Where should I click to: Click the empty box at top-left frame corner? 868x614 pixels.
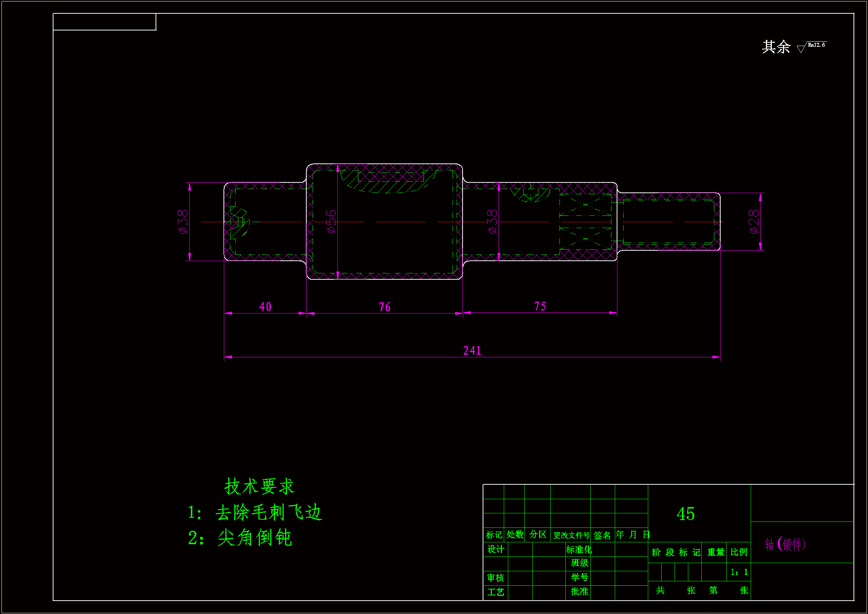click(104, 22)
